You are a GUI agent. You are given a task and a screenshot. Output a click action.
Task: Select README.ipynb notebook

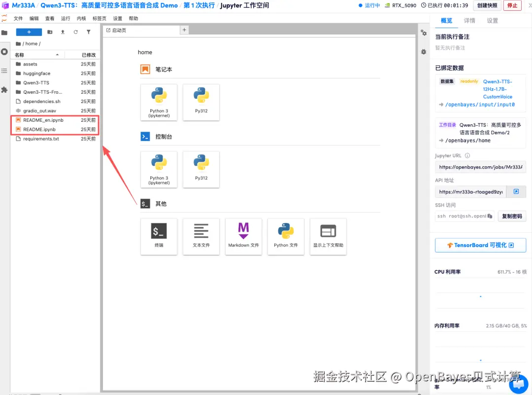click(56, 129)
